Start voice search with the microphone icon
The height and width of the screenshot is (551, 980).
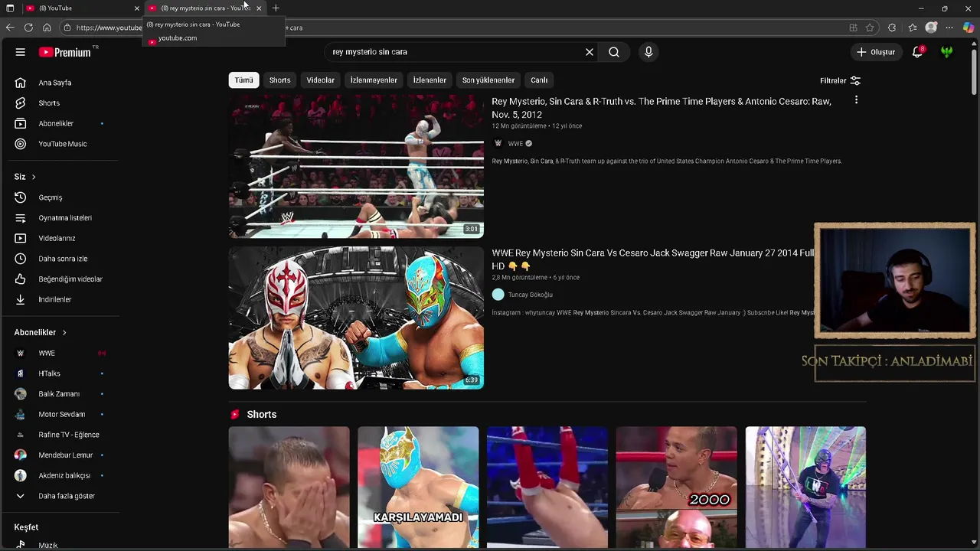click(x=648, y=52)
